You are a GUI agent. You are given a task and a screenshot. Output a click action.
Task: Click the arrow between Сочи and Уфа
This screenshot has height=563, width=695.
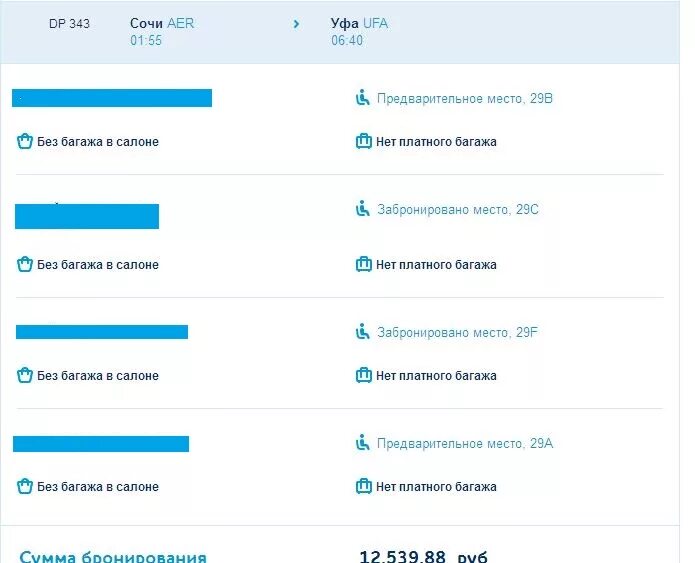coord(297,24)
